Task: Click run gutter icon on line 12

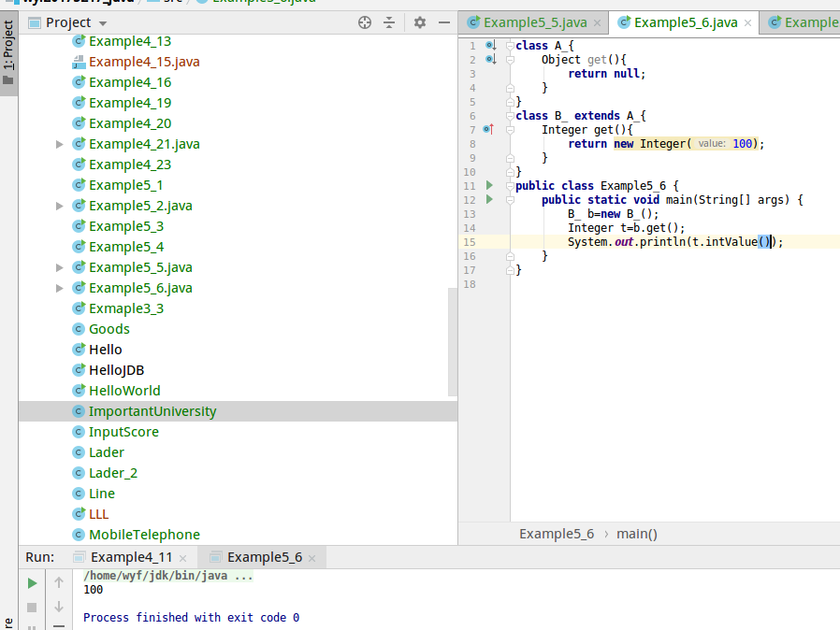Action: 489,199
